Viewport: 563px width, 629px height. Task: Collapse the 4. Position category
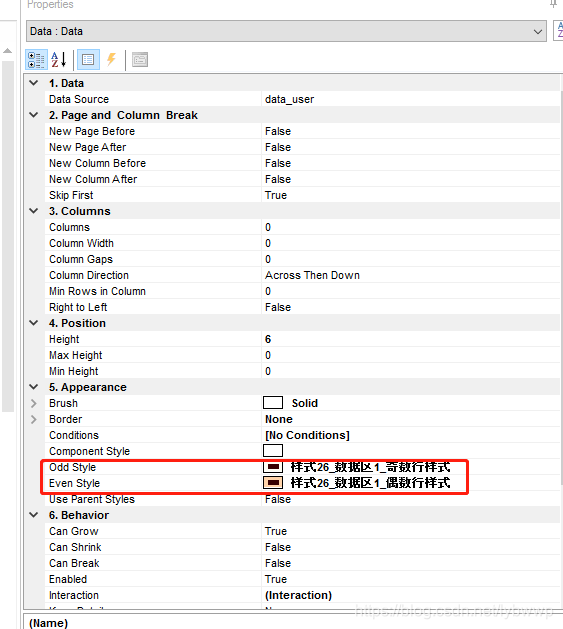(34, 323)
